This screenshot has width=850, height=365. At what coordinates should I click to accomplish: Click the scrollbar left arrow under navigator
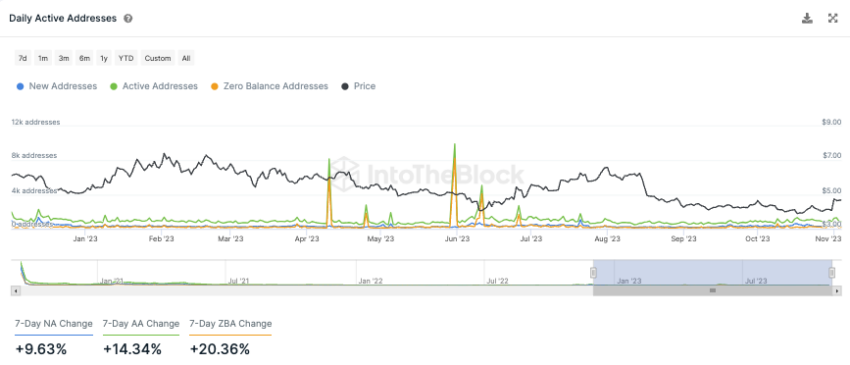tap(15, 291)
